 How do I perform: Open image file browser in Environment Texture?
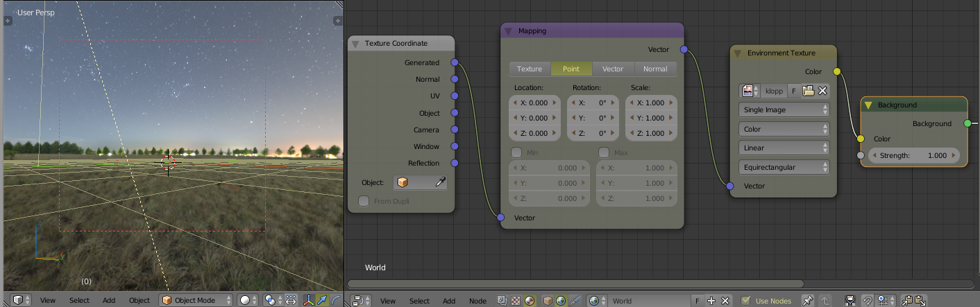click(808, 91)
